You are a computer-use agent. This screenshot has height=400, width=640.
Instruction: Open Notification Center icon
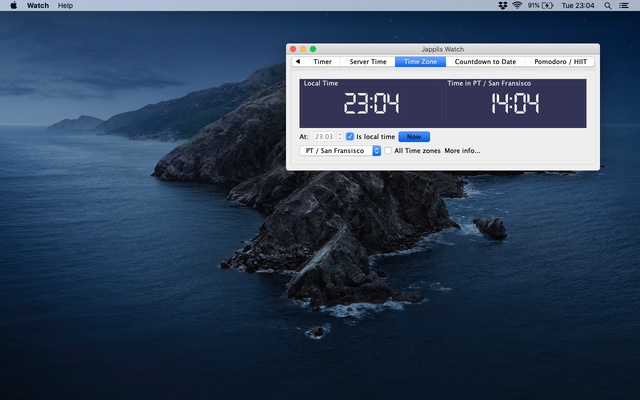click(624, 5)
